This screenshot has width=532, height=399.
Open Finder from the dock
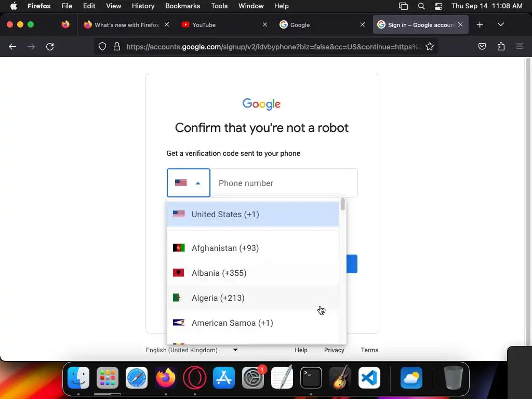tap(78, 378)
